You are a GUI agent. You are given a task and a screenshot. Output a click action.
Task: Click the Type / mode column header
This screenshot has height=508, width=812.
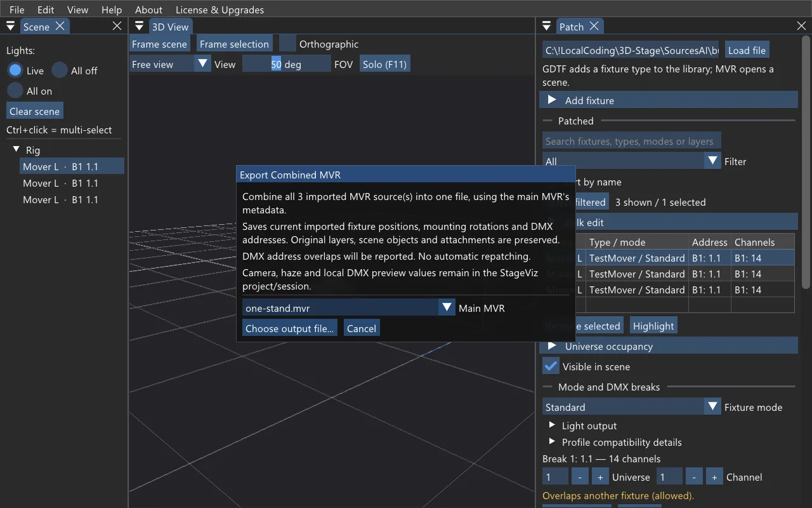click(637, 242)
